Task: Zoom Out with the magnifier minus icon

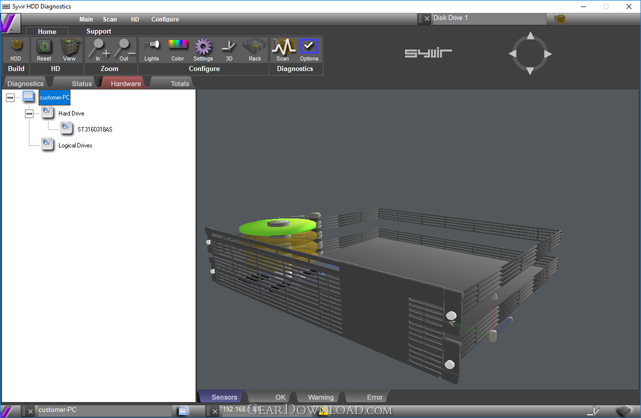Action: coord(124,50)
